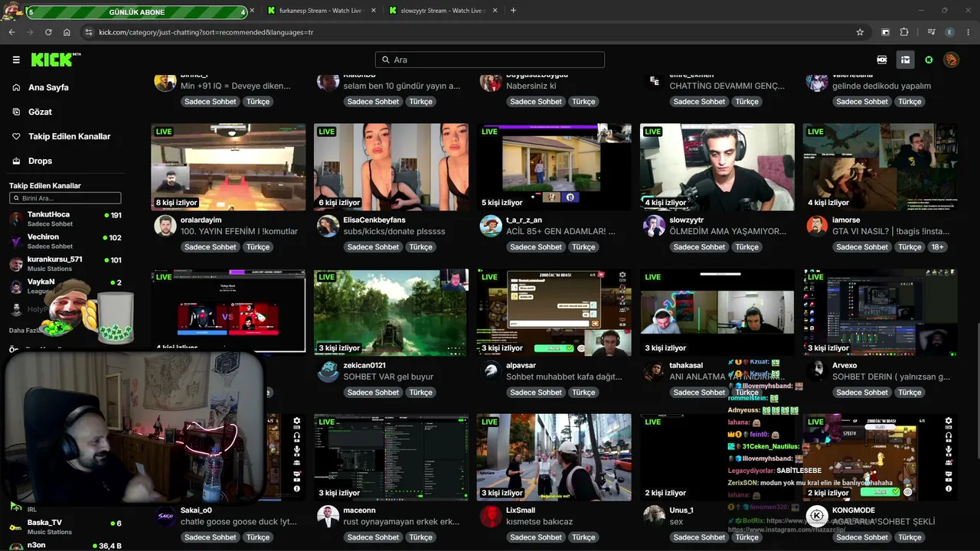The height and width of the screenshot is (551, 980).
Task: Click stream title "100. YAYIN EFENİM I !komutlar"
Action: (239, 231)
